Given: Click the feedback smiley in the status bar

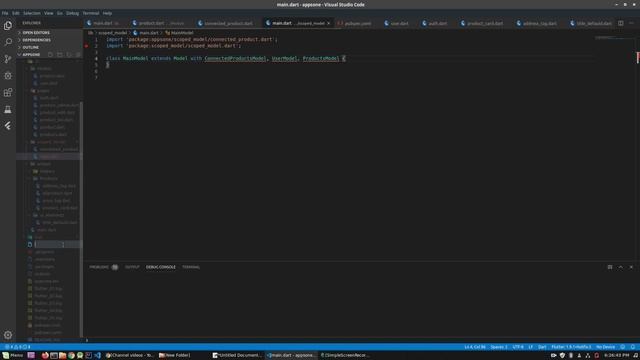Looking at the screenshot, I should pyautogui.click(x=622, y=347).
